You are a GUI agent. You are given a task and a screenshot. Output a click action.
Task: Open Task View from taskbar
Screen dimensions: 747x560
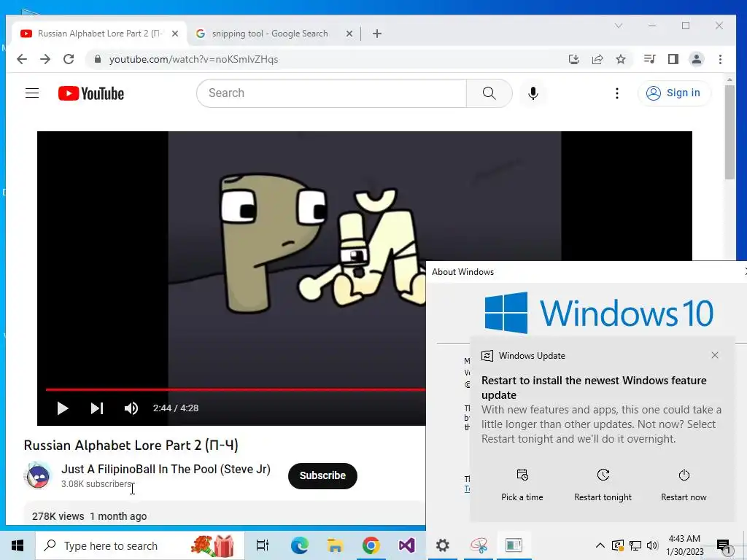[263, 545]
